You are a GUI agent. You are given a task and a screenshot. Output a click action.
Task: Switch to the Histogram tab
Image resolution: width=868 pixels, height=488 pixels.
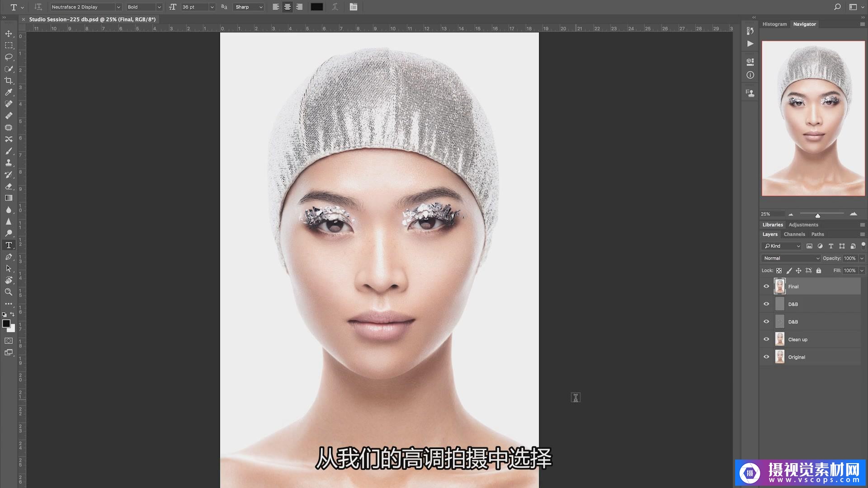pyautogui.click(x=774, y=24)
